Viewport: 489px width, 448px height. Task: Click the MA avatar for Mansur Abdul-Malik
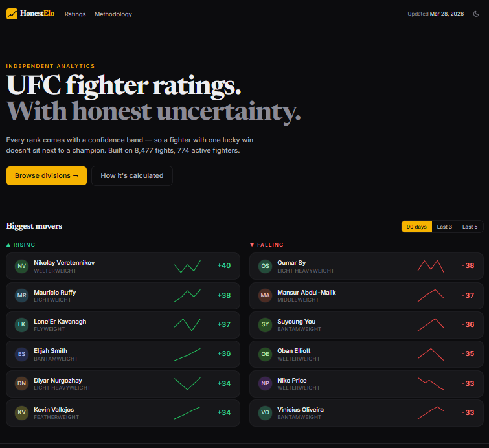coord(265,295)
